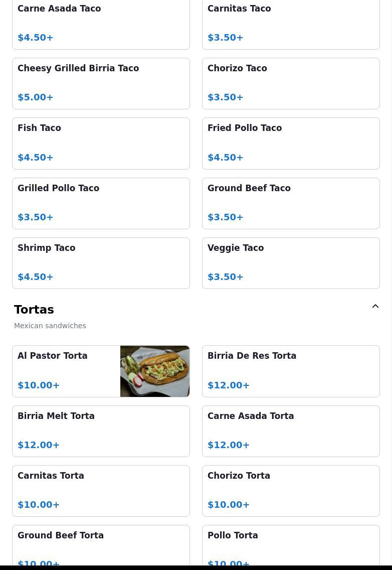Select the Pollo Torta card

291,545
